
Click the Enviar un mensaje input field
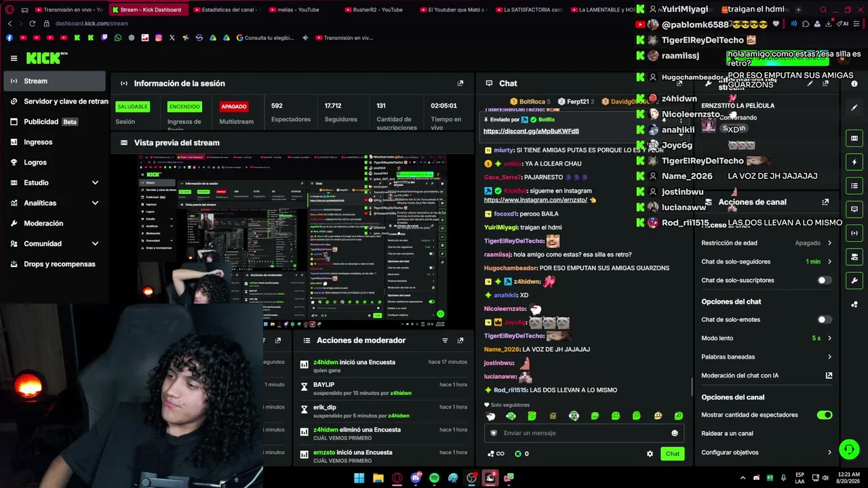pos(585,433)
